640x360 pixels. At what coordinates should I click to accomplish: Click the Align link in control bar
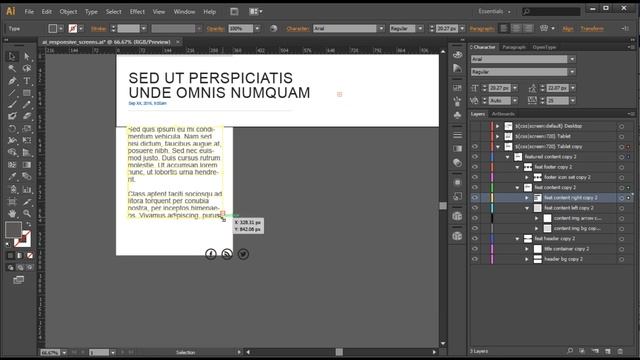coord(568,29)
